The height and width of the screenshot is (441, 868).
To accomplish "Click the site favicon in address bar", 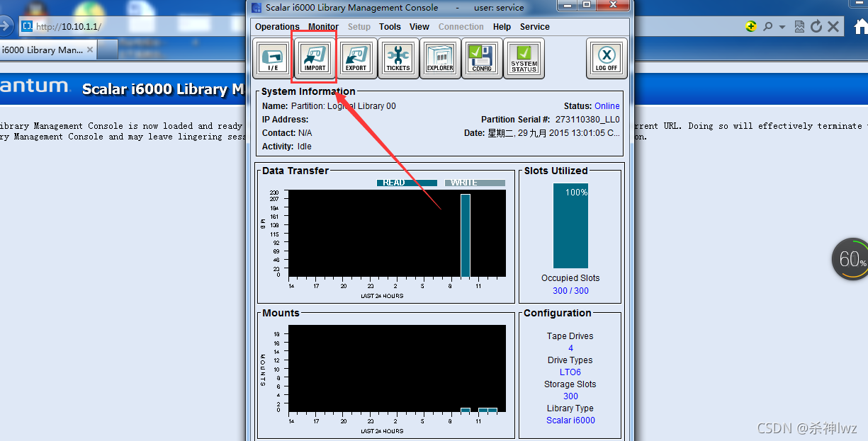I will (x=27, y=27).
